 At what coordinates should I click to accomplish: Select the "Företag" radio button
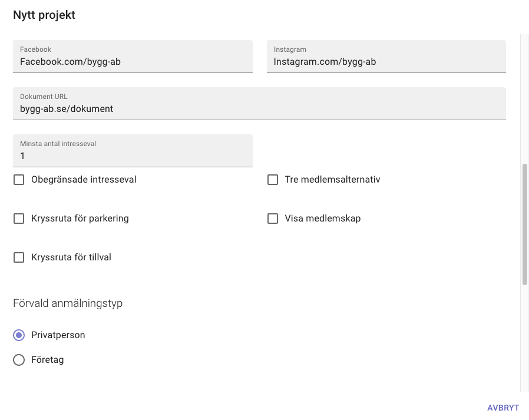click(18, 359)
